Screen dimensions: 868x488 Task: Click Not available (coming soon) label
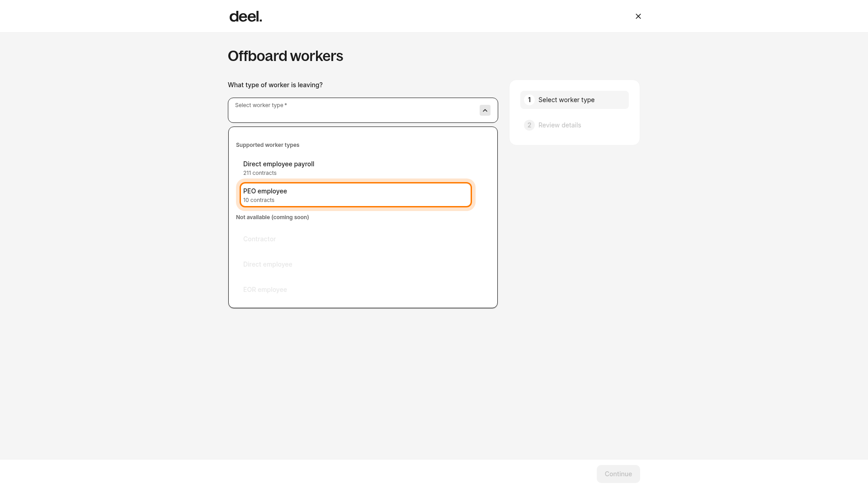click(272, 217)
